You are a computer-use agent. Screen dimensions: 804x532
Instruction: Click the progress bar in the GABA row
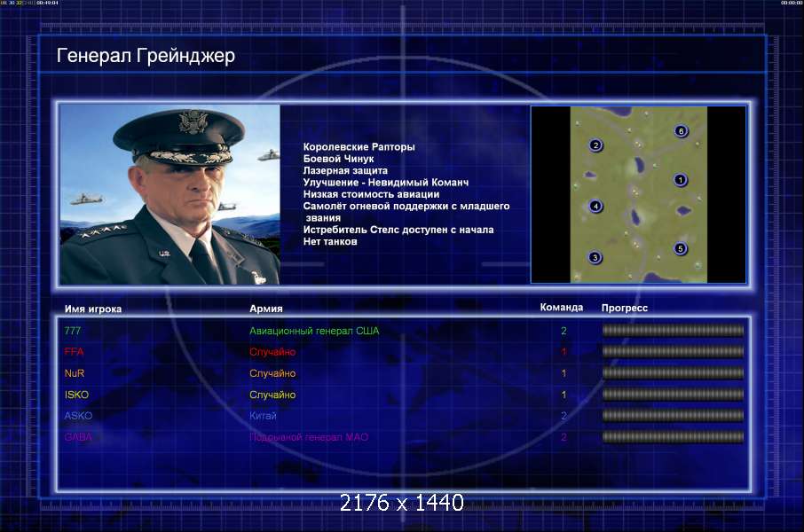point(673,437)
